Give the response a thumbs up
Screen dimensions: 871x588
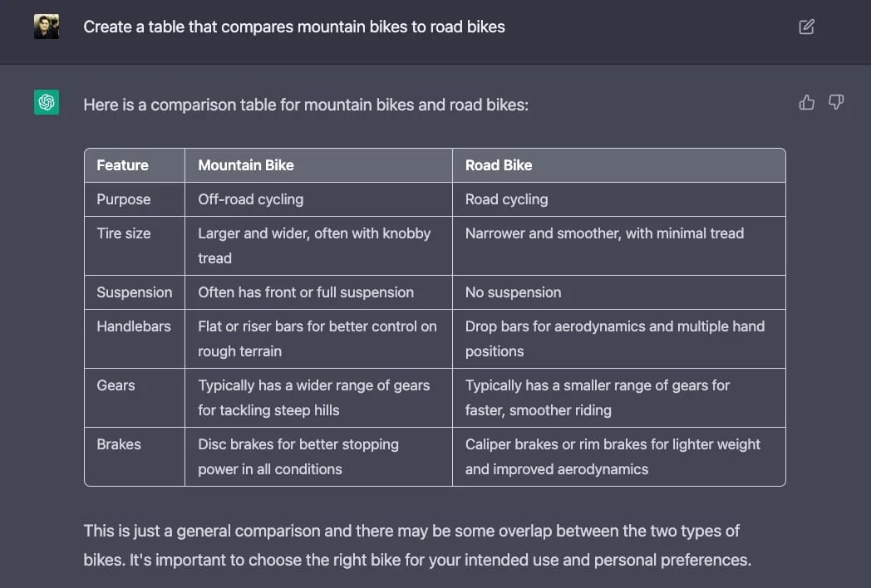point(806,102)
